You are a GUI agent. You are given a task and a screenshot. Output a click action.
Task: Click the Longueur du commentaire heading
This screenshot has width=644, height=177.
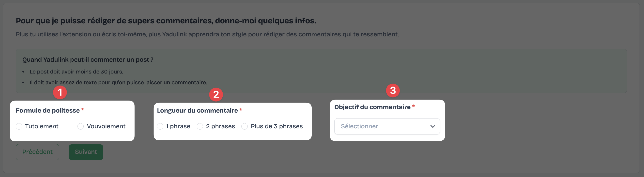(197, 110)
